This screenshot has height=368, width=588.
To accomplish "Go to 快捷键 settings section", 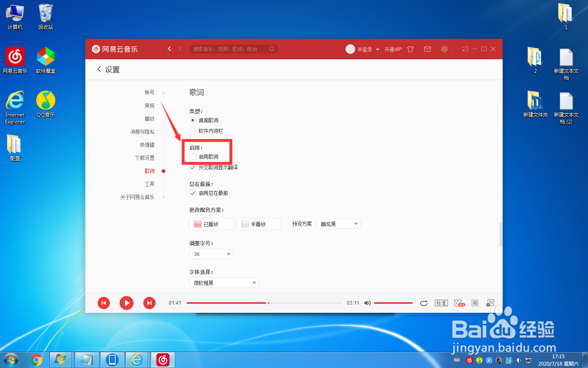I will [147, 145].
